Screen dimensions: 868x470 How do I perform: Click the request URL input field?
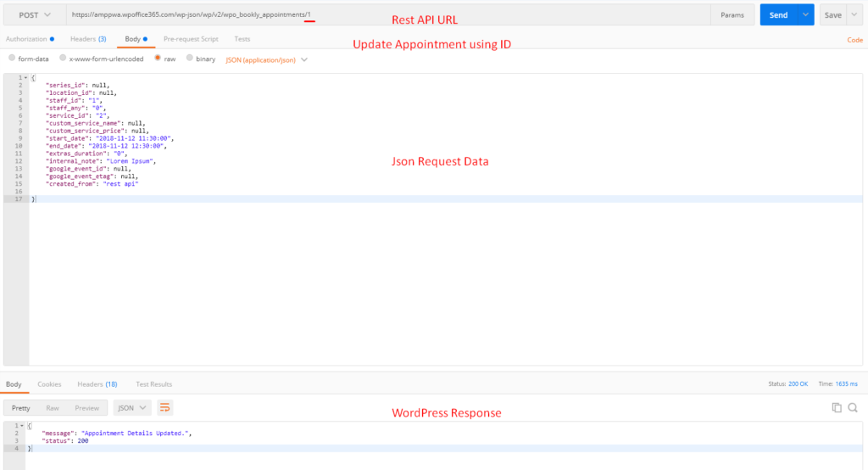(388, 15)
